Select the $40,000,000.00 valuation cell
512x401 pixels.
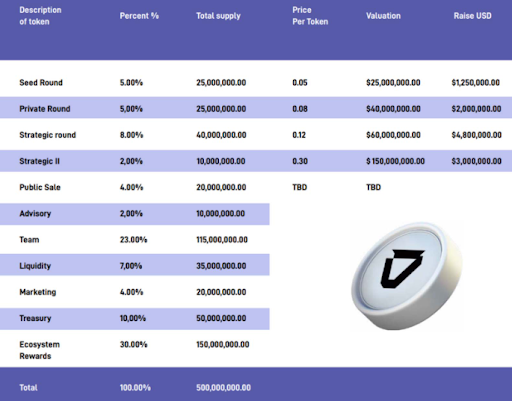point(393,109)
